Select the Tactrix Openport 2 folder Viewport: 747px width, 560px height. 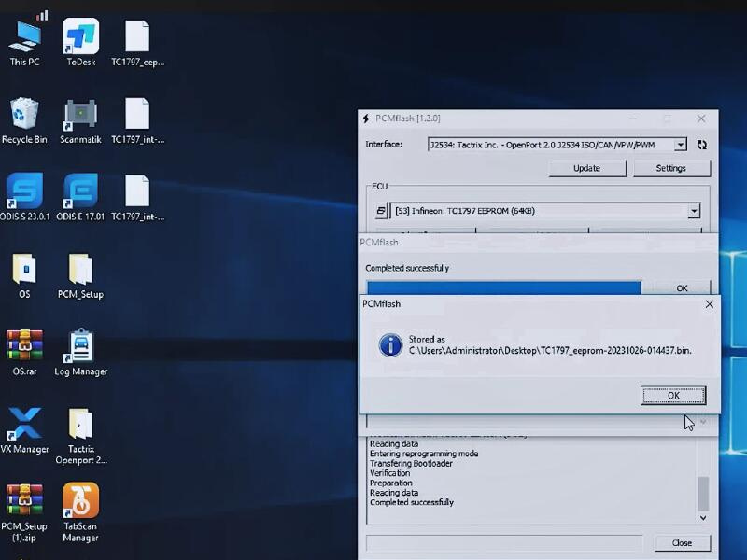81,426
